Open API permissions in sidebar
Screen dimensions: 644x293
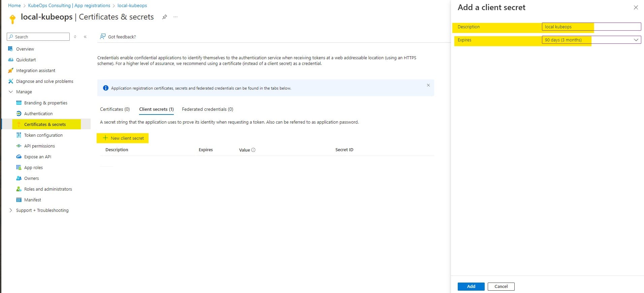click(39, 146)
